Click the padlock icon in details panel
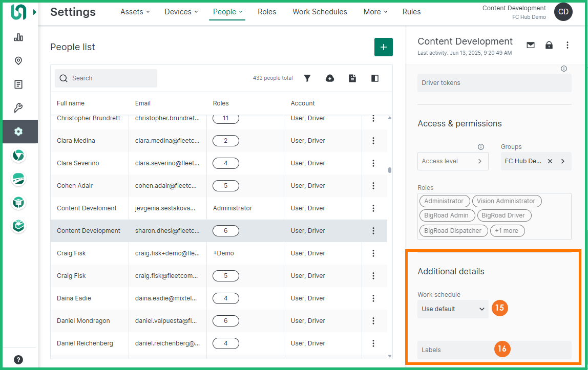This screenshot has width=588, height=370. click(x=549, y=45)
